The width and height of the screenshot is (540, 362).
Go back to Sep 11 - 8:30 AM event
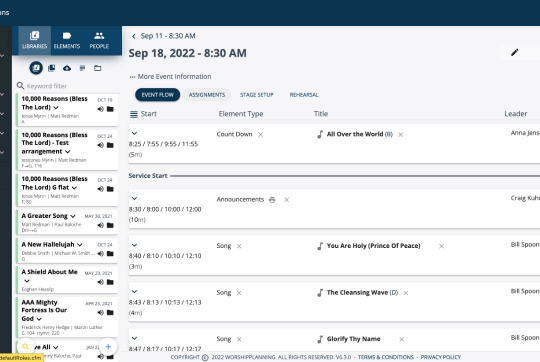(x=164, y=36)
